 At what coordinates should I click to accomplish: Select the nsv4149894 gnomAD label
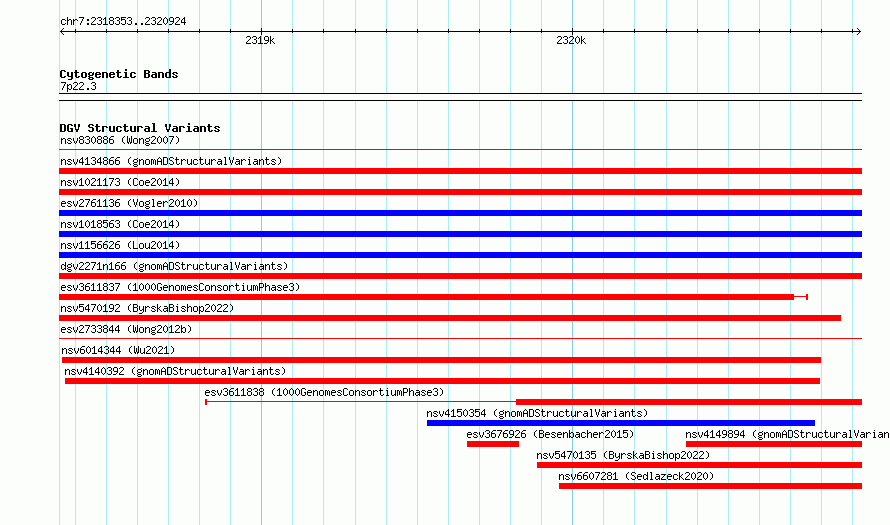[x=787, y=434]
